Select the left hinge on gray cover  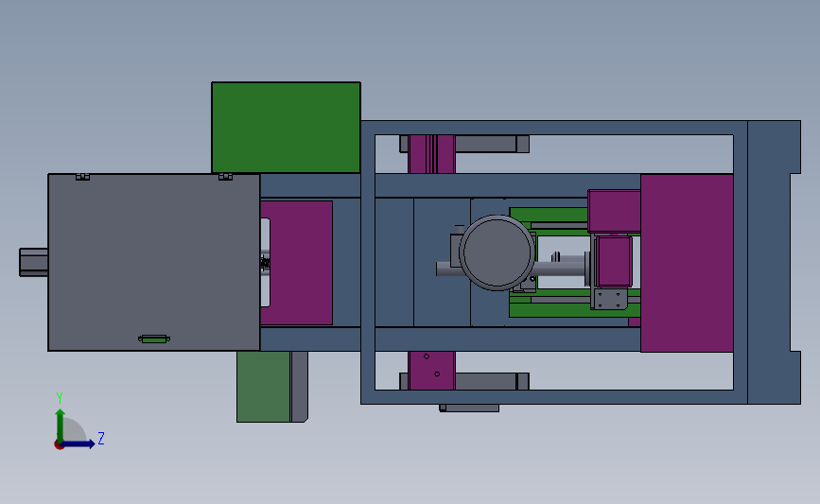82,177
